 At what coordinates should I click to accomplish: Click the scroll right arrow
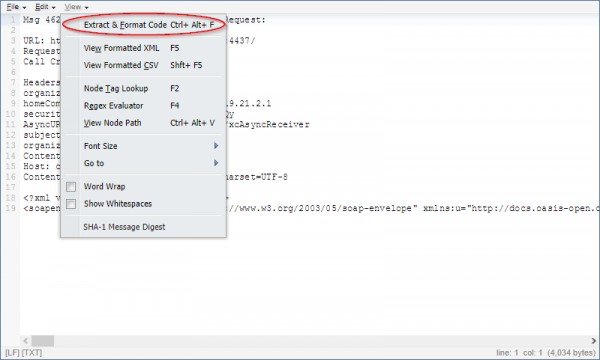point(593,340)
